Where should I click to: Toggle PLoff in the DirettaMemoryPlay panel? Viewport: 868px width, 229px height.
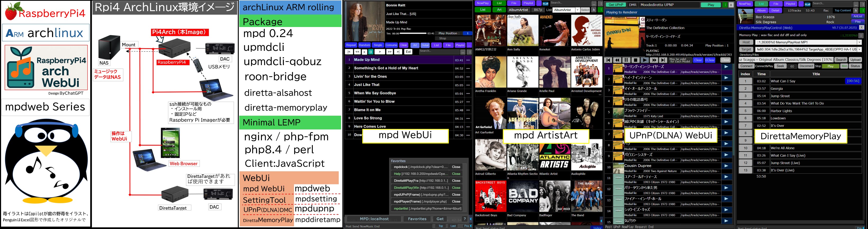pyautogui.click(x=808, y=5)
